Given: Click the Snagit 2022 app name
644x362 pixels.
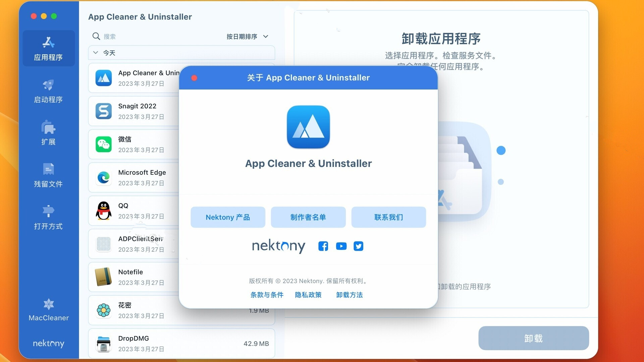Looking at the screenshot, I should pos(137,106).
